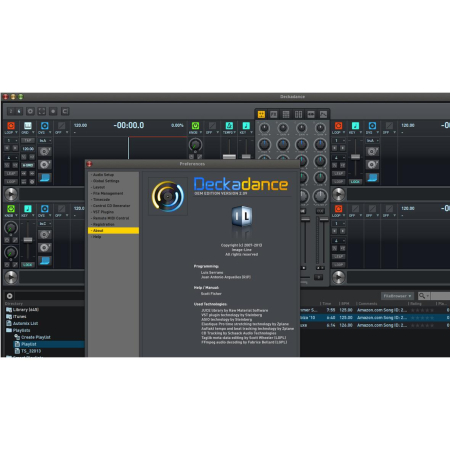Screen dimensions: 450x450
Task: Open the OFF dropdown arrow on top-left deck
Action: point(67,133)
